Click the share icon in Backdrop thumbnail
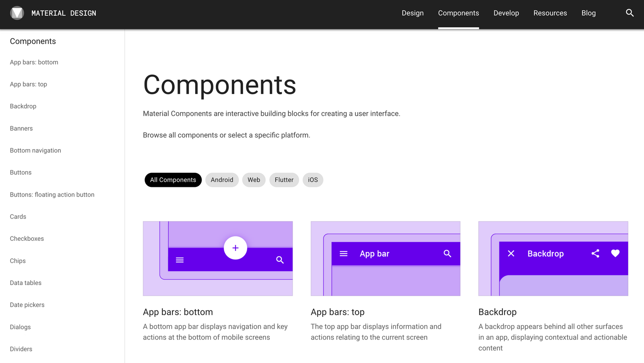Viewport: 644px width, 363px height. point(596,253)
